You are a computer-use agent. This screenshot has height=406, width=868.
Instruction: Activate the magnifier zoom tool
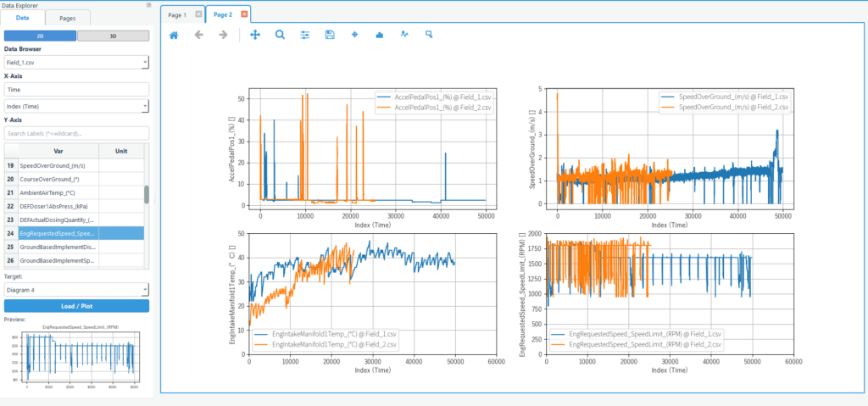(280, 35)
